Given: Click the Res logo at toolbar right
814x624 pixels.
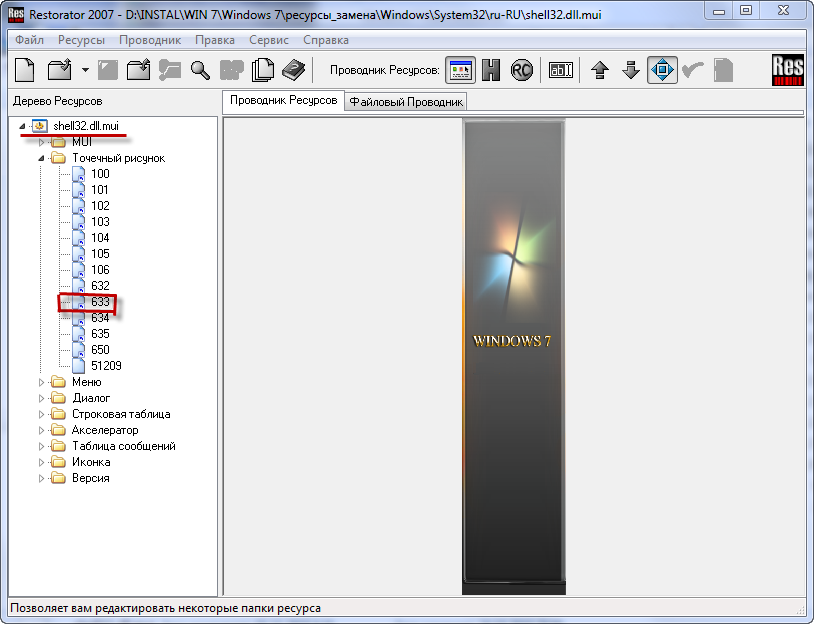Looking at the screenshot, I should coord(788,70).
